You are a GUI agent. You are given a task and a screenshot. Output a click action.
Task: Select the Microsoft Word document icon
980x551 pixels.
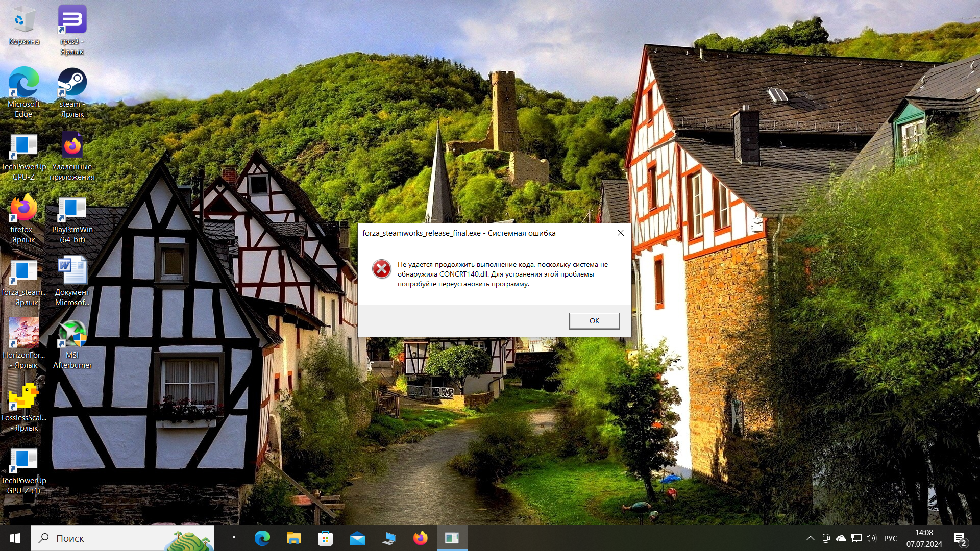72,271
